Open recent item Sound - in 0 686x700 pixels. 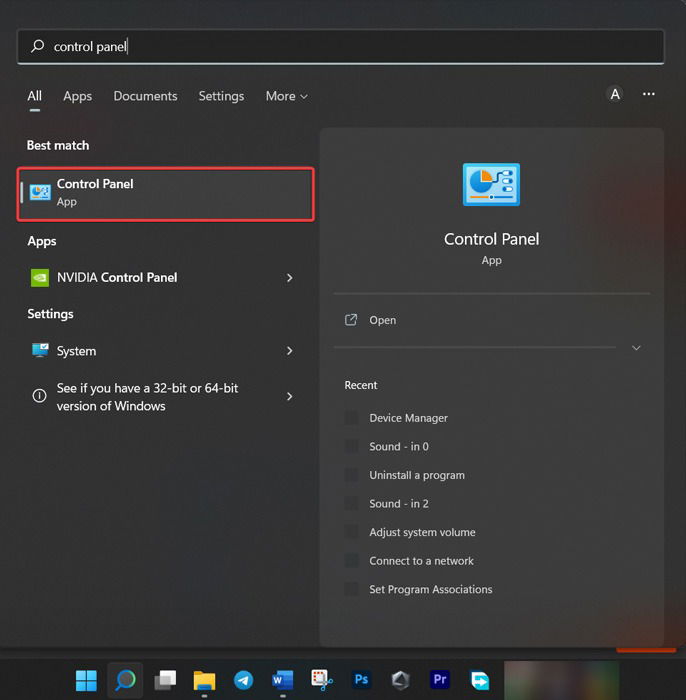click(x=399, y=446)
